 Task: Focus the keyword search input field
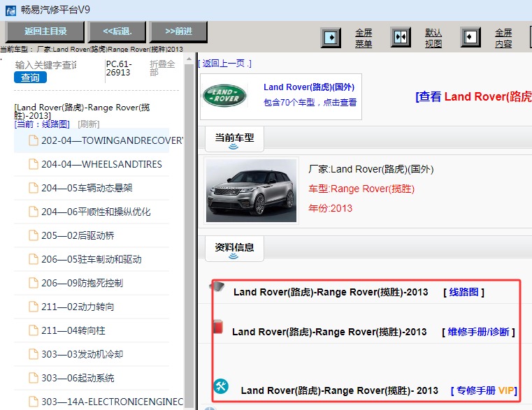(x=46, y=65)
